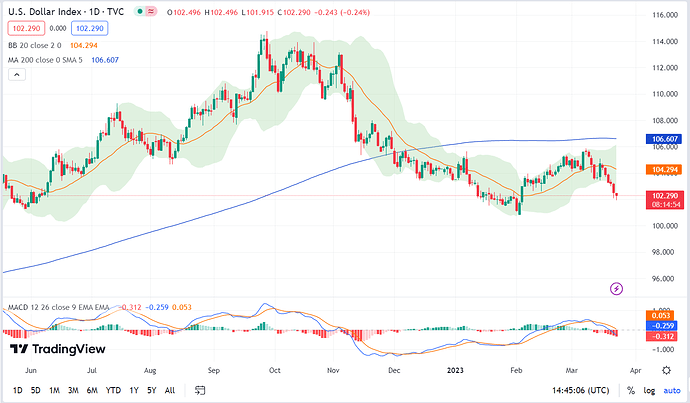690x403 pixels.
Task: Click the 116.000 price axis label
Action: coord(664,15)
